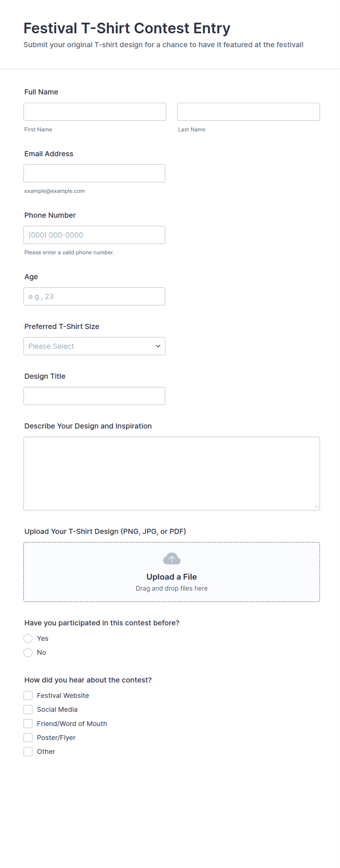Click the Email Address field
The height and width of the screenshot is (868, 340).
click(x=94, y=173)
